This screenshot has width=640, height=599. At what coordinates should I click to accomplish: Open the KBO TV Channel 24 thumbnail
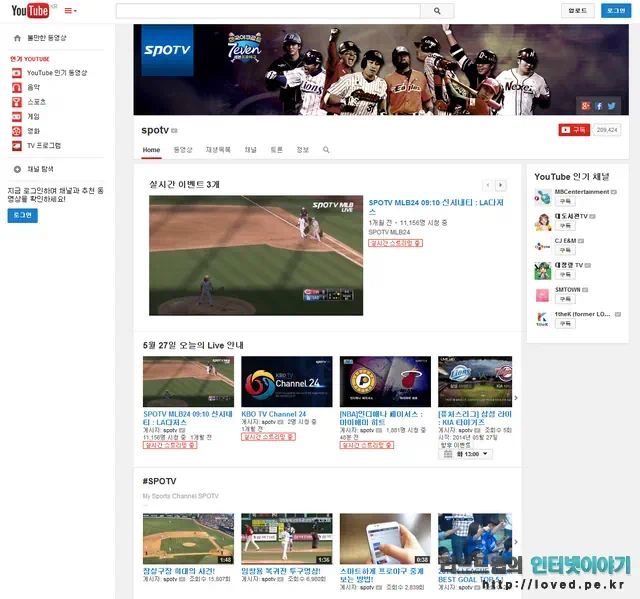click(x=287, y=381)
